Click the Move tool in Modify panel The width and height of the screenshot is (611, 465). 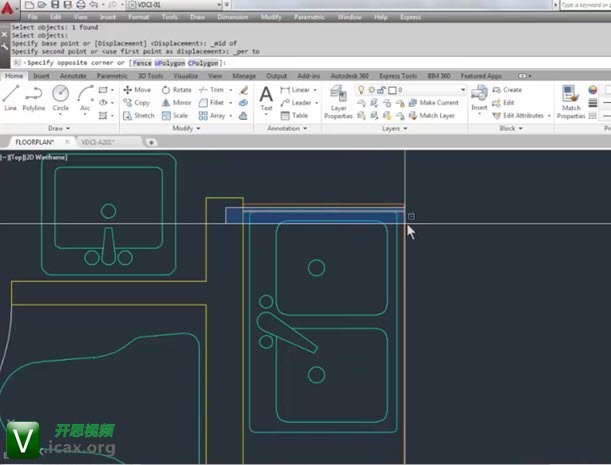click(136, 90)
